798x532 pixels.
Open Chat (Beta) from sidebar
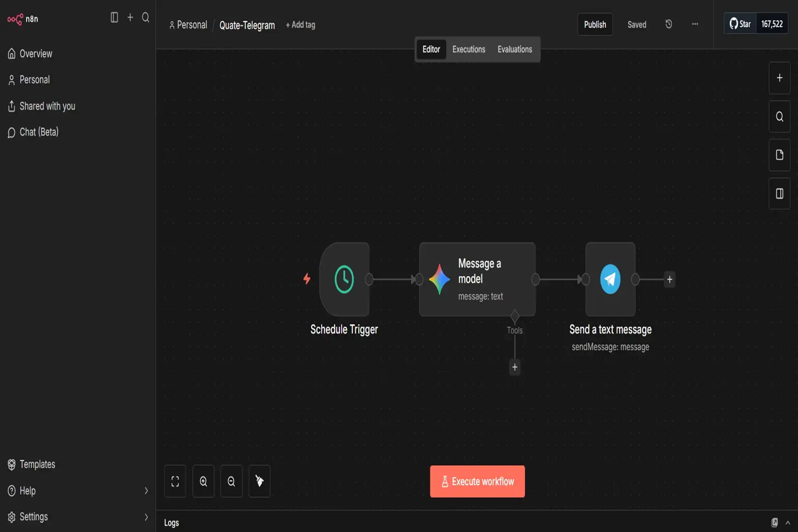click(x=39, y=132)
